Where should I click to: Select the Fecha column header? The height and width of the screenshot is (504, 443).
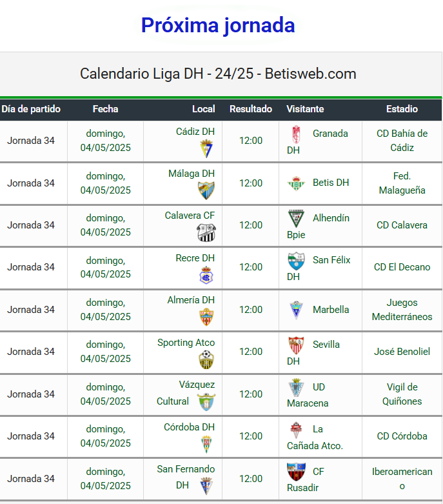click(105, 109)
